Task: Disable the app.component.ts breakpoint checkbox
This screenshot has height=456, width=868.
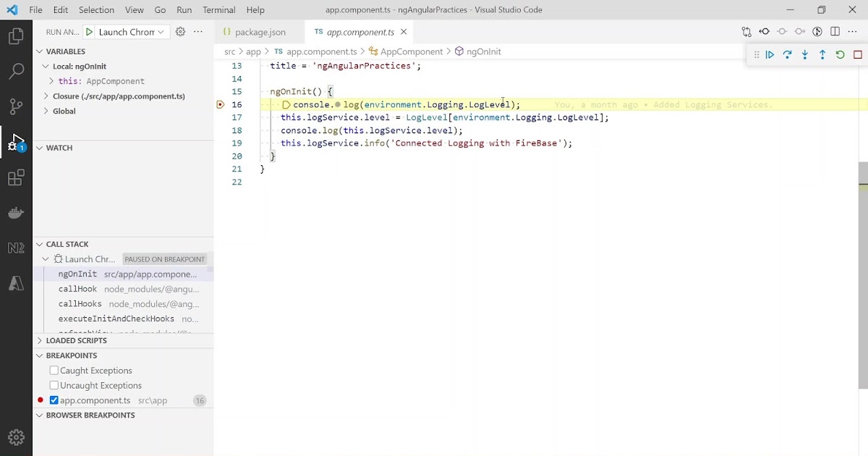Action: [x=54, y=400]
